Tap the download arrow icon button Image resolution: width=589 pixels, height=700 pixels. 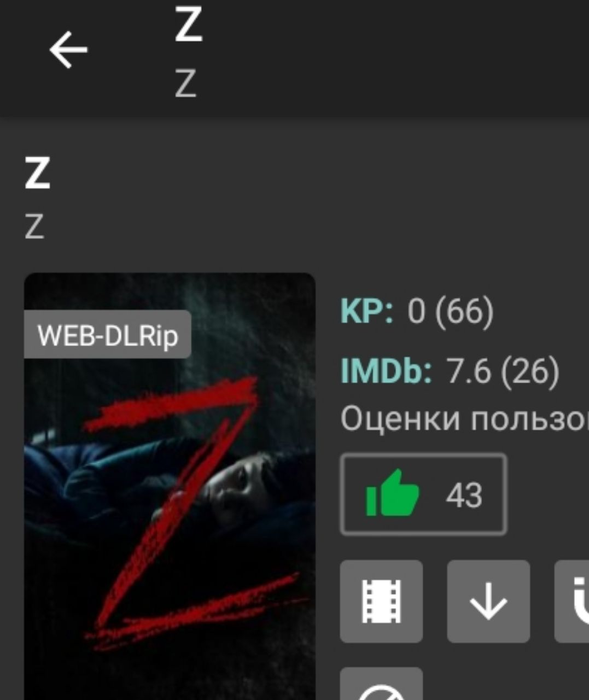(x=488, y=601)
